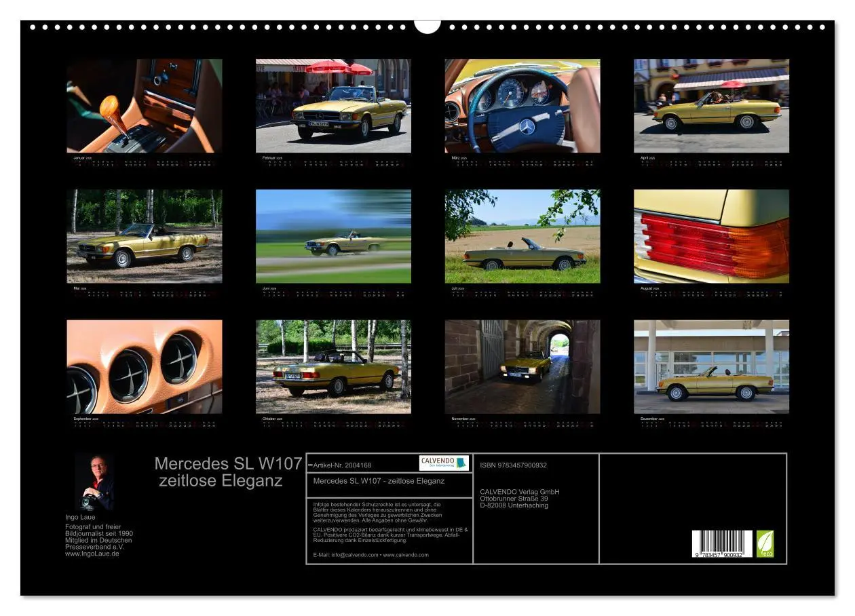This screenshot has height=616, width=855.
Task: Open the Februar photo with red café umbrellas
Action: pyautogui.click(x=333, y=106)
